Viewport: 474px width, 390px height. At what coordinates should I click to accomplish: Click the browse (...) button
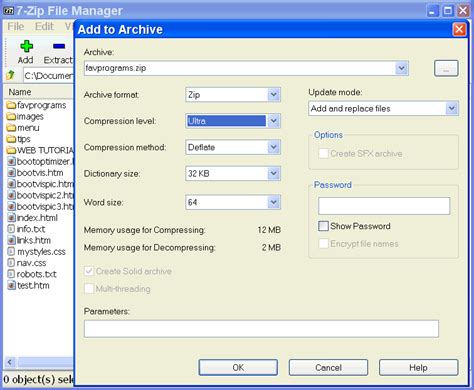(x=446, y=68)
